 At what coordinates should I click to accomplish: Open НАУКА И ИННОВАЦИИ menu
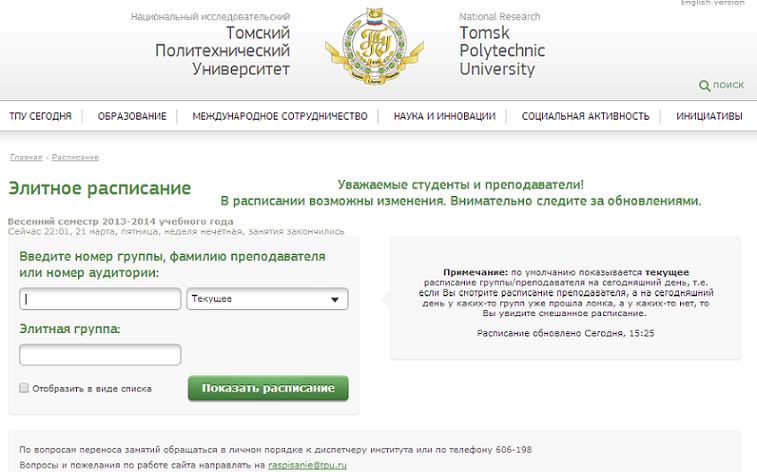(444, 117)
